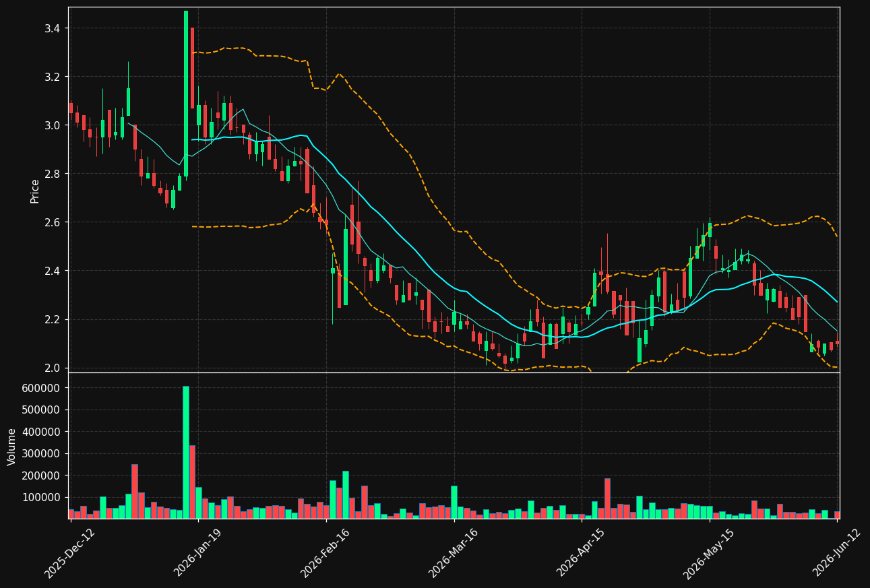Click the 2.8 price axis value

point(53,174)
